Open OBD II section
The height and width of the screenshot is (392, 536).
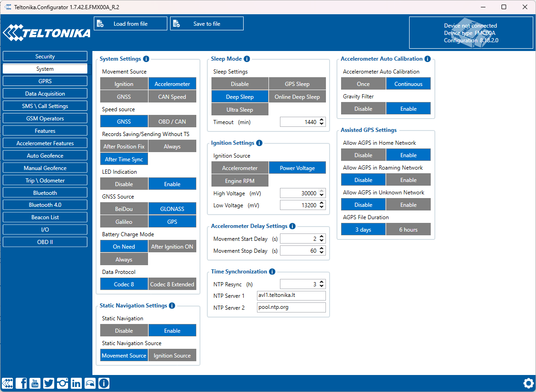pyautogui.click(x=45, y=242)
